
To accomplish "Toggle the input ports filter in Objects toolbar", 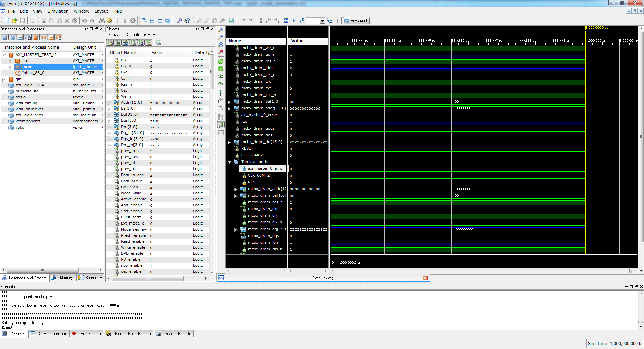I will click(110, 43).
